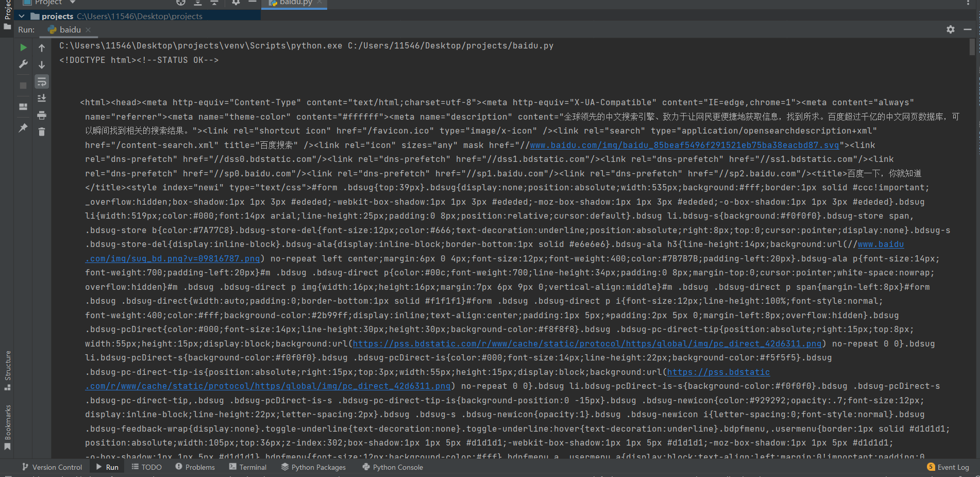Restore layout in Run panel

tap(23, 107)
